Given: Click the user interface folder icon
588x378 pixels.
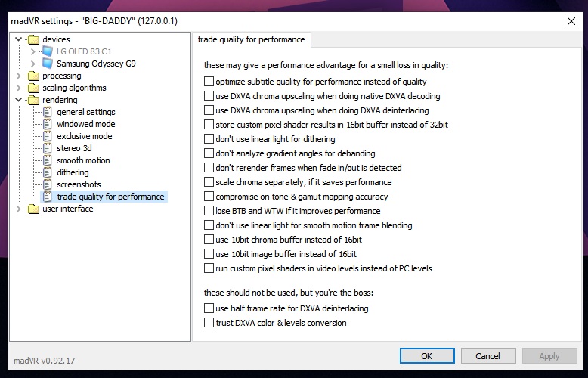Looking at the screenshot, I should (x=33, y=209).
